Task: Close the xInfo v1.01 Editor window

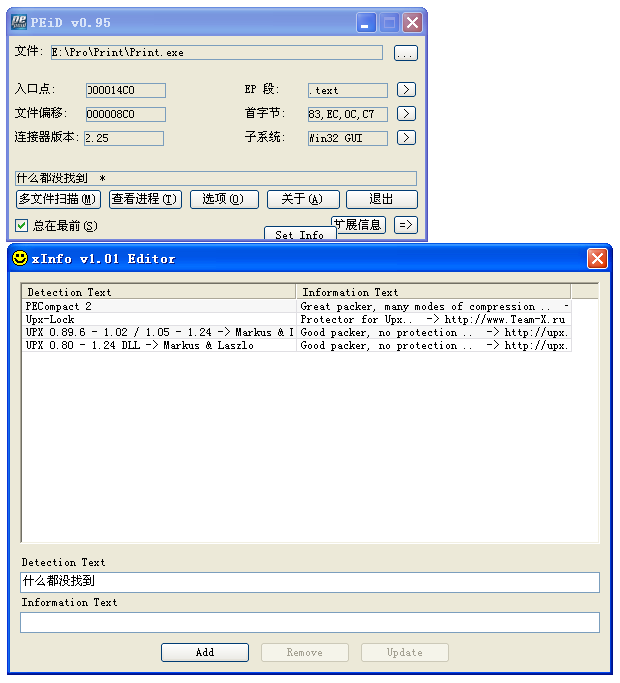Action: coord(597,258)
